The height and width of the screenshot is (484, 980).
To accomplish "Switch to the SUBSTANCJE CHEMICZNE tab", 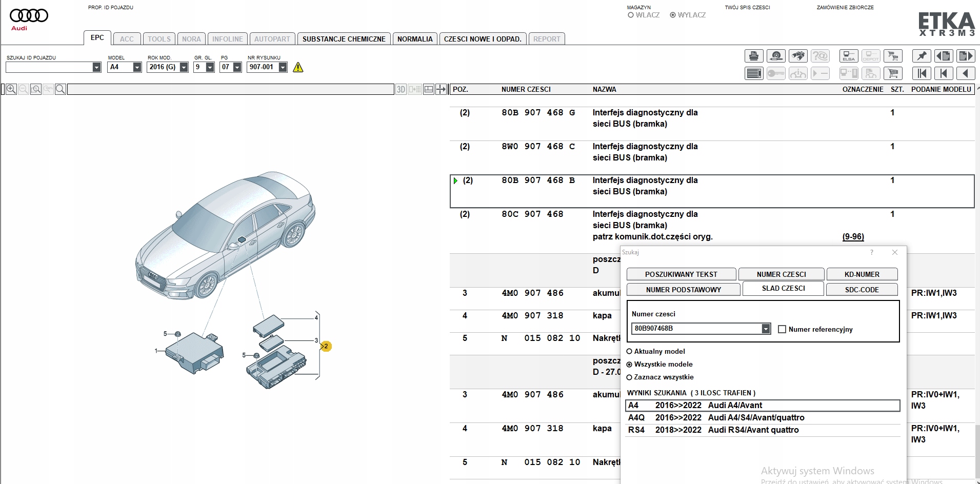I will 344,39.
